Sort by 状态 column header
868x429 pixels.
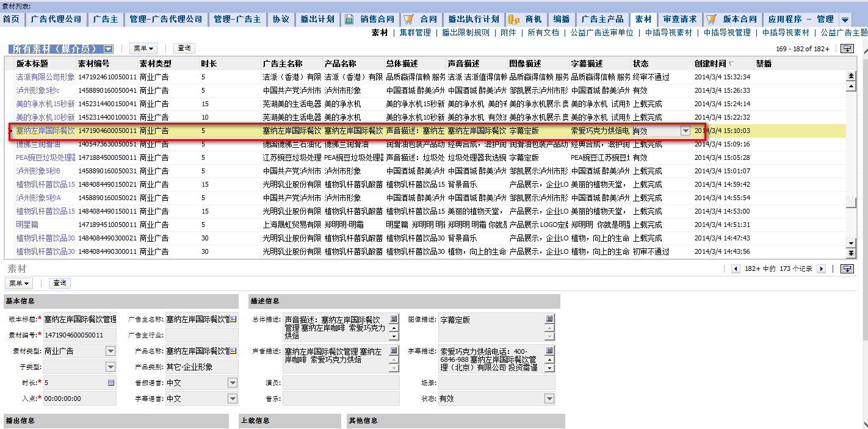[x=641, y=63]
